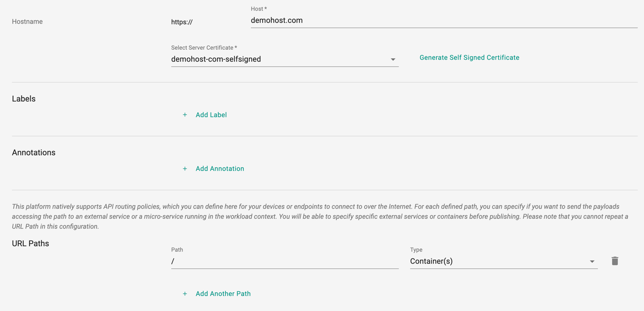Click the Hostname row label
The image size is (644, 311).
[x=27, y=22]
